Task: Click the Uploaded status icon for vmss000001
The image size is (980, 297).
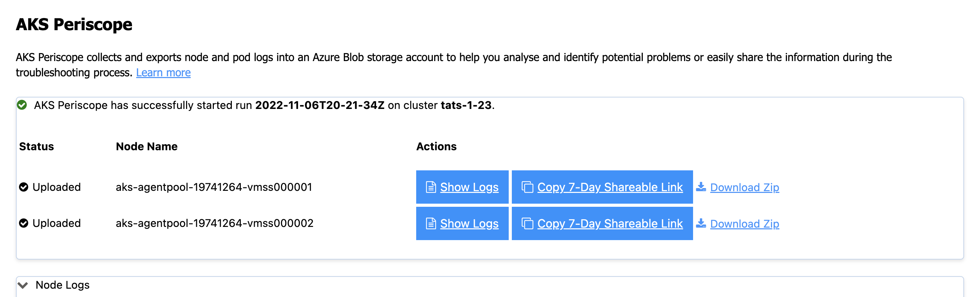Action: [24, 187]
